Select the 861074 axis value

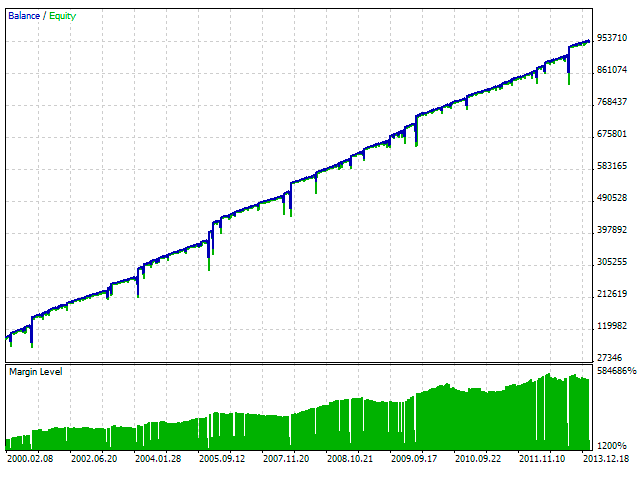[612, 70]
